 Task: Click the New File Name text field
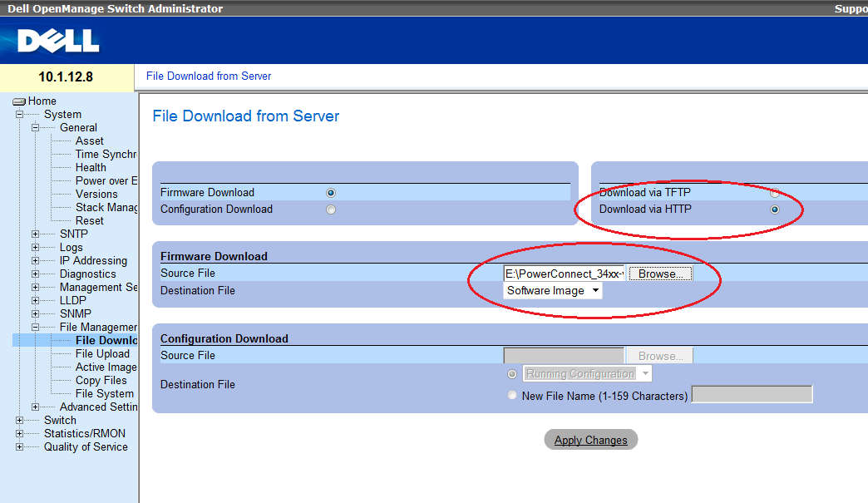(x=752, y=395)
